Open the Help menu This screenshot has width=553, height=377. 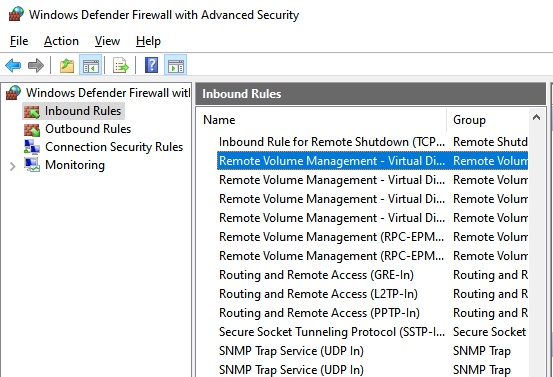[148, 41]
